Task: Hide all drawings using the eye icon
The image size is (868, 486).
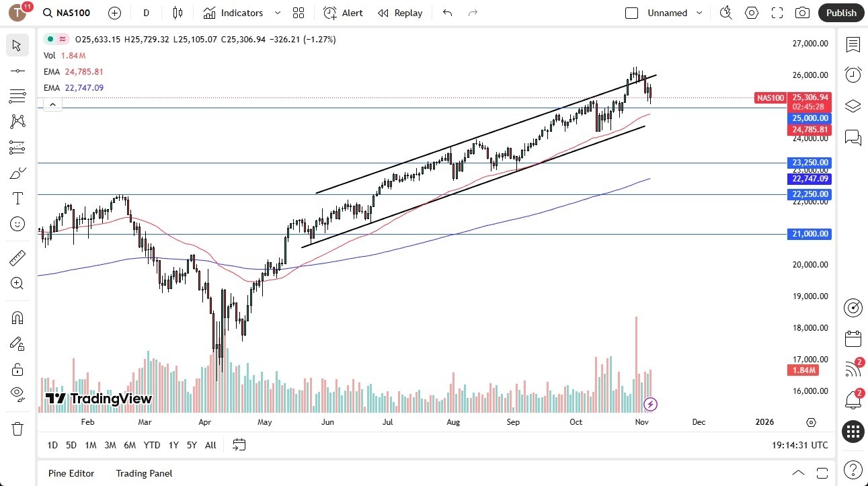Action: tap(17, 394)
